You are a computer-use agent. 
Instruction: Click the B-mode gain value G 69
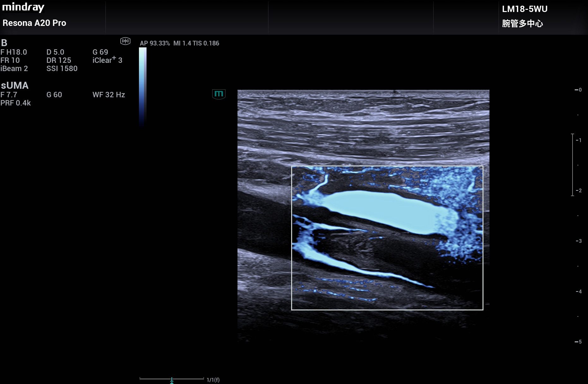(x=100, y=52)
